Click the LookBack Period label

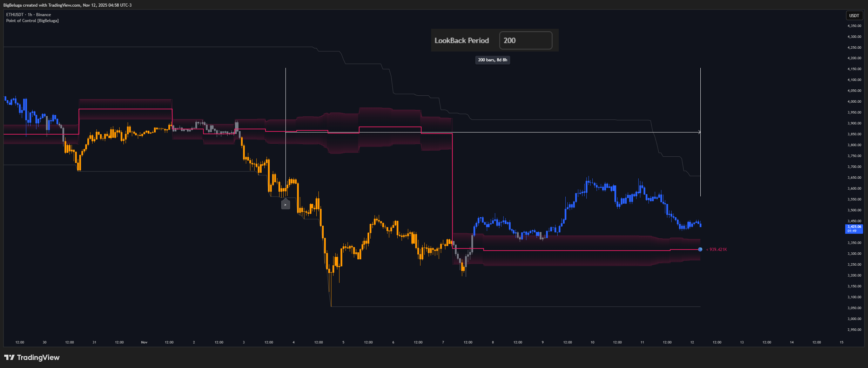click(462, 41)
